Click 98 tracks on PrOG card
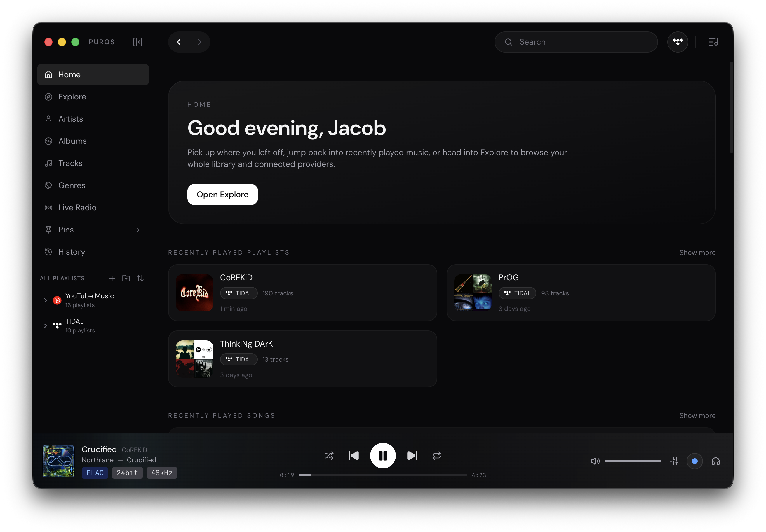 point(555,293)
